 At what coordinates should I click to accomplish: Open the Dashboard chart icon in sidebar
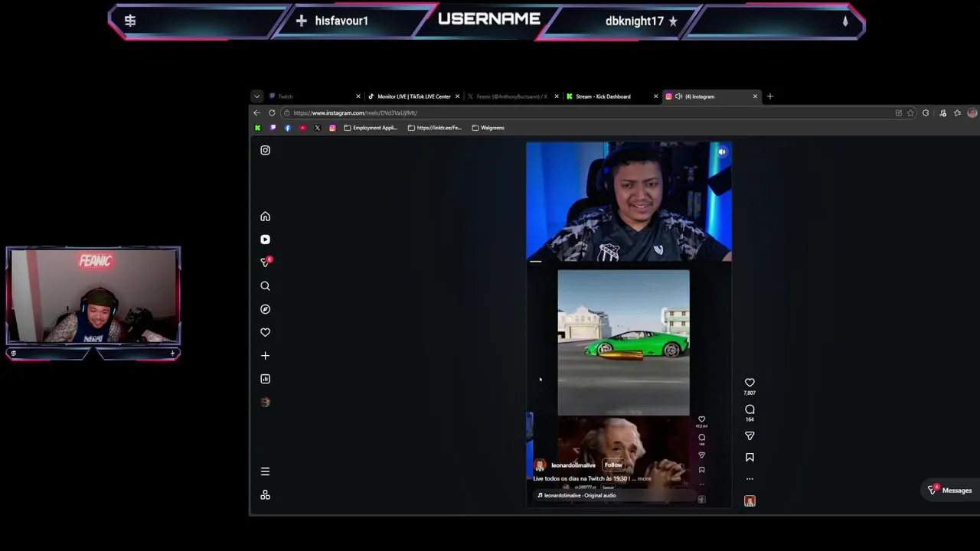click(x=265, y=379)
